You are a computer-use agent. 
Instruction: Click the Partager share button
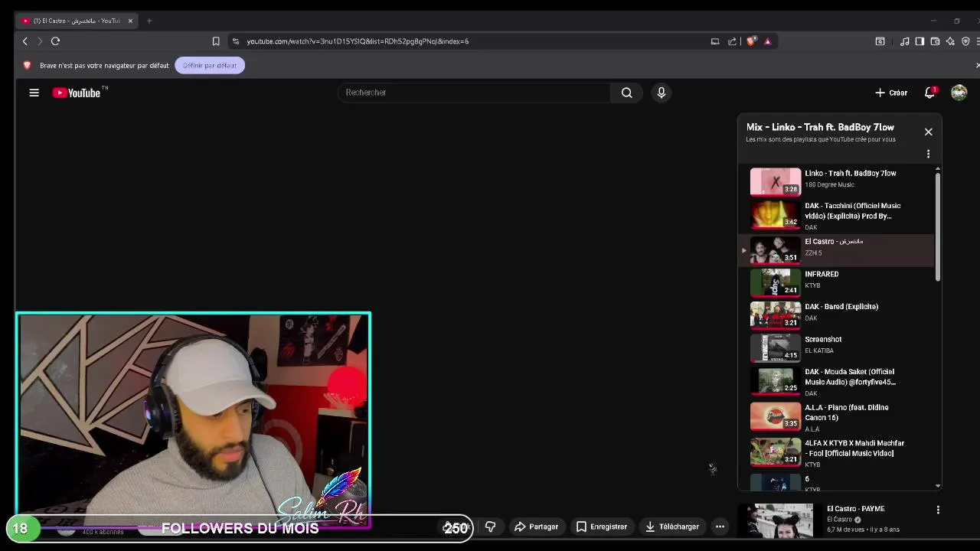(x=536, y=527)
